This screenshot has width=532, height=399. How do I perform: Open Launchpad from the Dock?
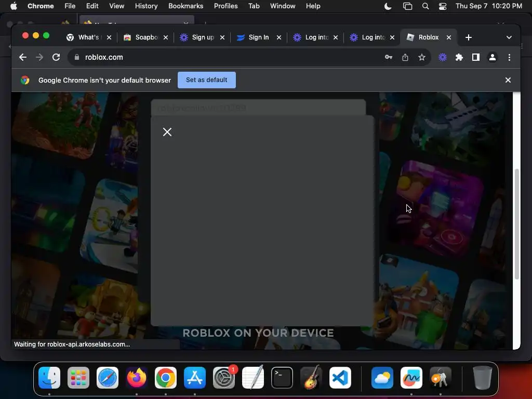point(78,378)
